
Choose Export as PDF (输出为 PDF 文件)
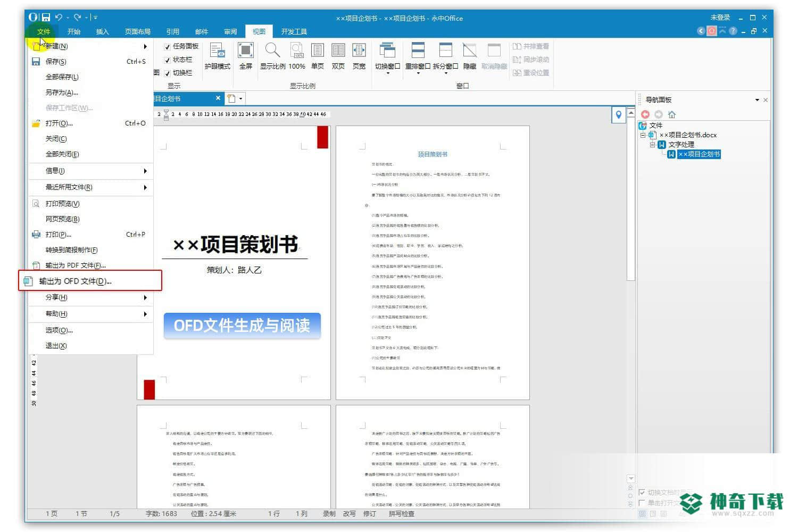coord(90,265)
